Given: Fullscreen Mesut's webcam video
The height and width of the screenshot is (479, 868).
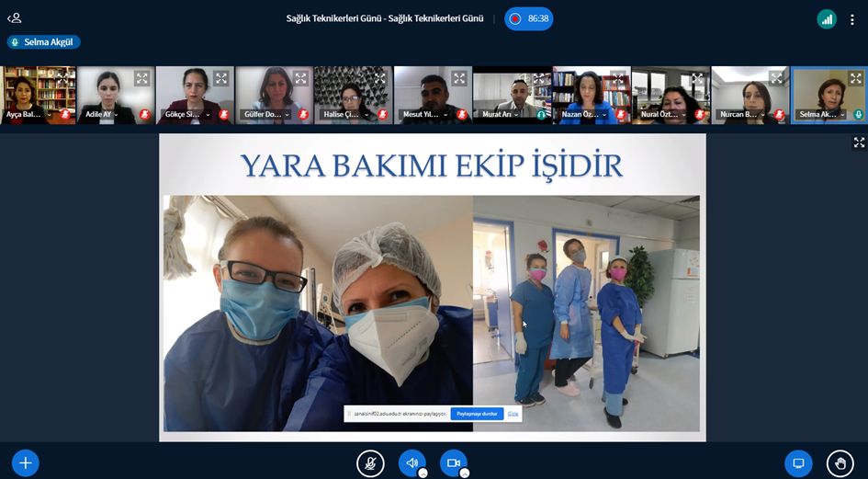Looking at the screenshot, I should click(x=458, y=78).
